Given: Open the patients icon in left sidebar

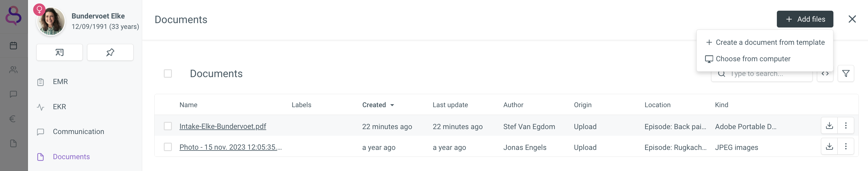Looking at the screenshot, I should [x=14, y=70].
